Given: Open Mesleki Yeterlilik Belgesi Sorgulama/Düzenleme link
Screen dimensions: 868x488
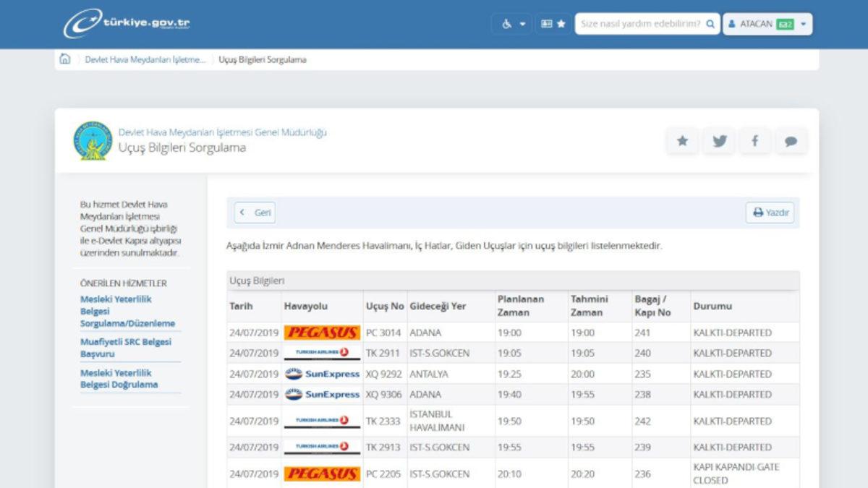Looking at the screenshot, I should [x=127, y=312].
